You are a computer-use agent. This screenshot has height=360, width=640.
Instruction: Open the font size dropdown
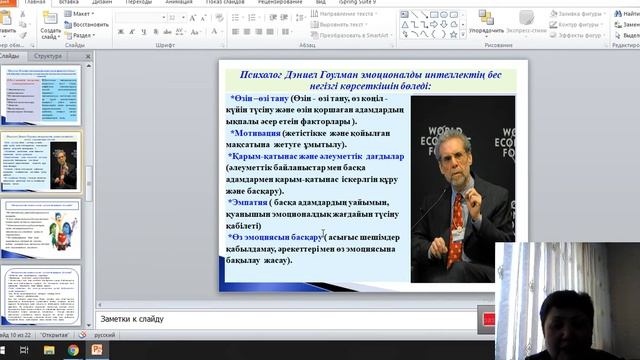(183, 18)
